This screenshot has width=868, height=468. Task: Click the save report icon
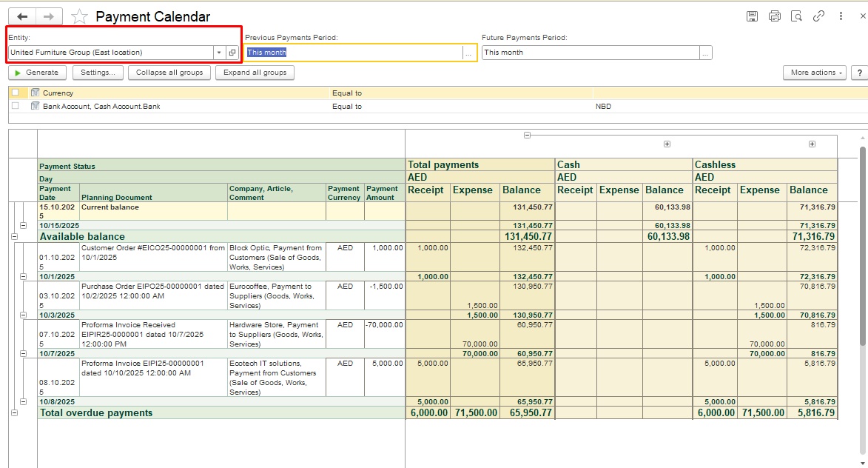[752, 16]
